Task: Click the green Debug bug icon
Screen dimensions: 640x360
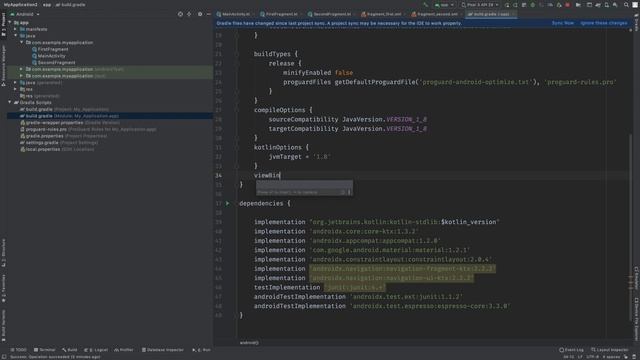Action: tap(532, 5)
